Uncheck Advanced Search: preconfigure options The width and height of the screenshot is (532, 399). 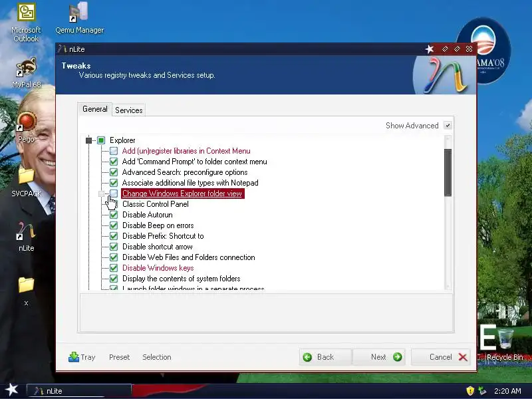tap(114, 172)
